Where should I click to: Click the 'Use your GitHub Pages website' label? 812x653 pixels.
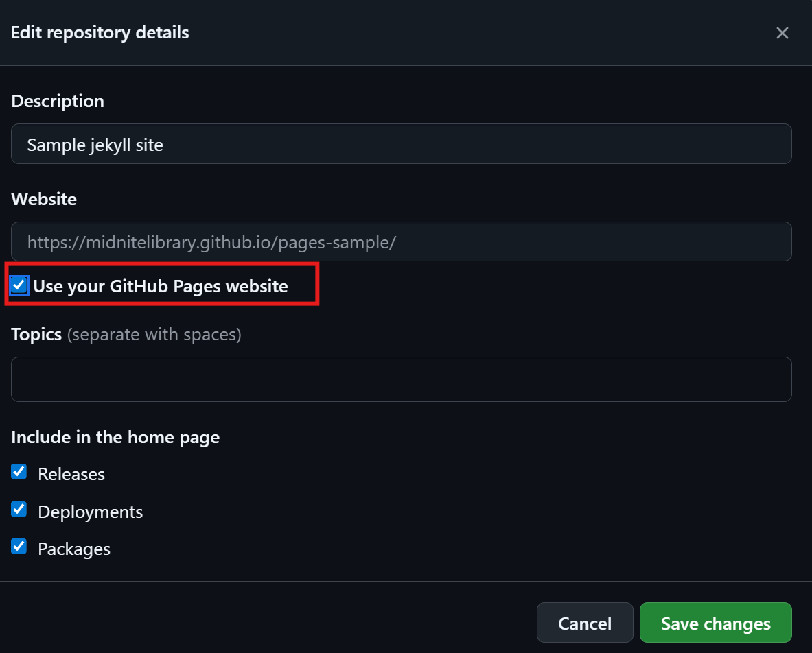pyautogui.click(x=161, y=286)
